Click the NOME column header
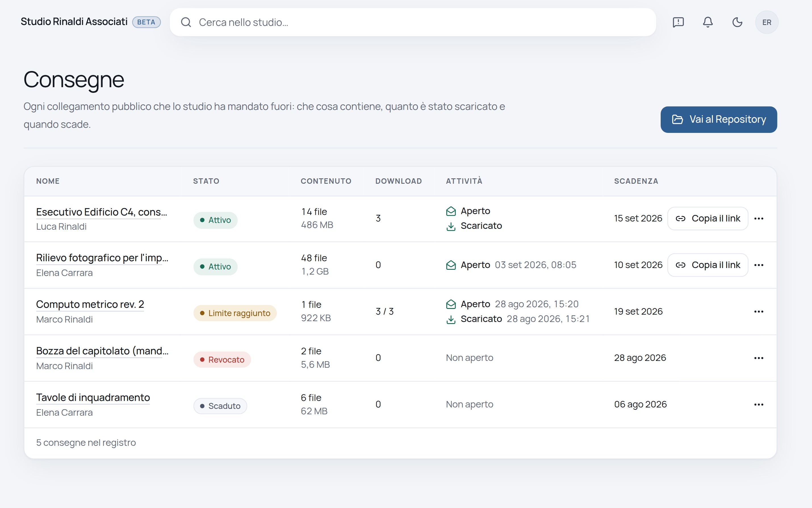 point(48,181)
